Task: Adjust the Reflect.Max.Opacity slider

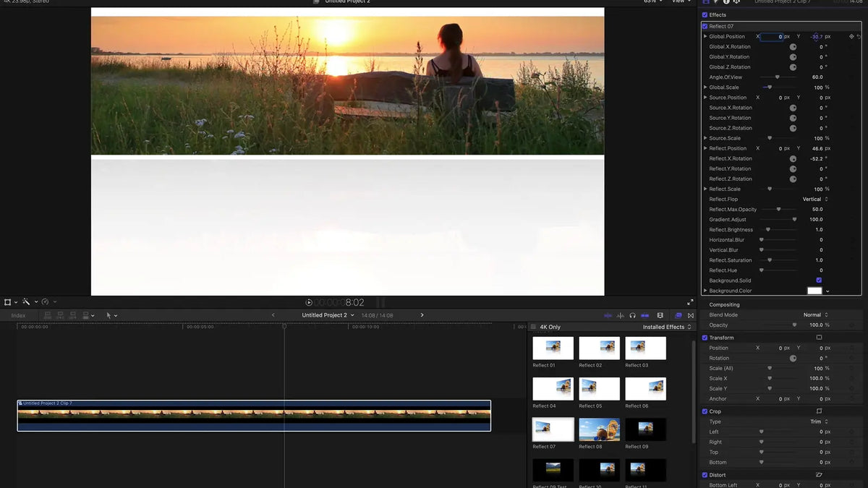Action: 778,209
